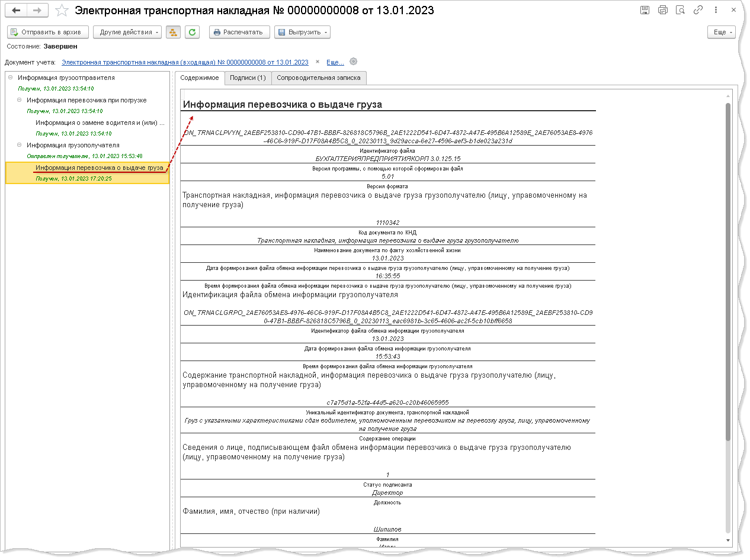Click status text Получен, 13.01.2023 17:20:25

coord(73,179)
